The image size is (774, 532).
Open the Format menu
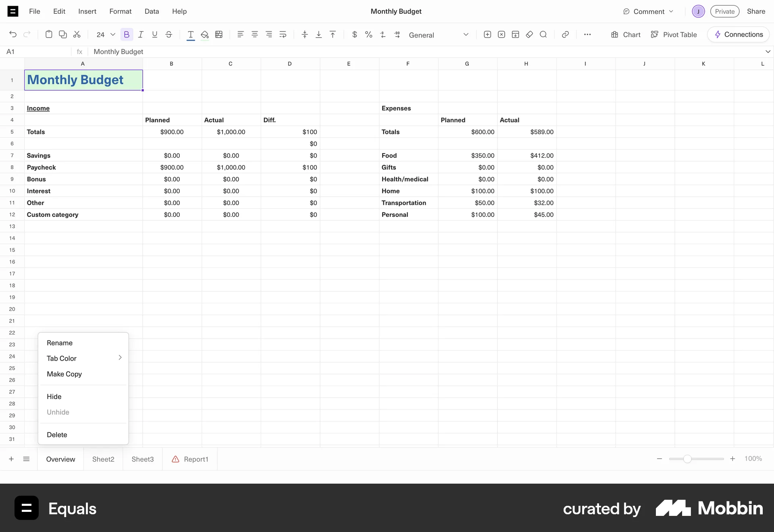(120, 11)
